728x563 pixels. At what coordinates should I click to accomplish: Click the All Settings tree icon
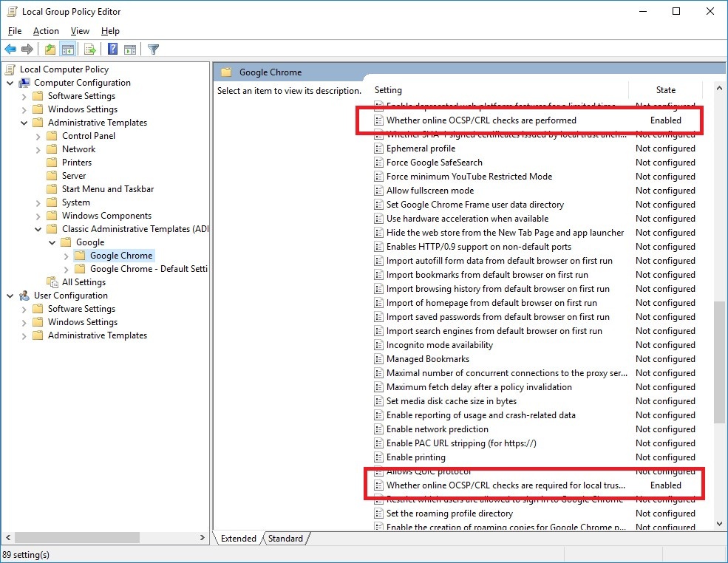pyautogui.click(x=52, y=282)
